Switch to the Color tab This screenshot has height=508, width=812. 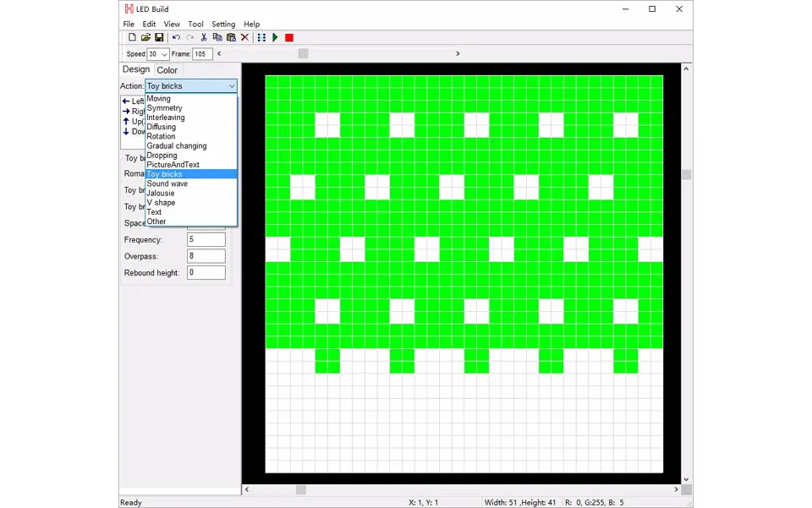click(x=167, y=70)
